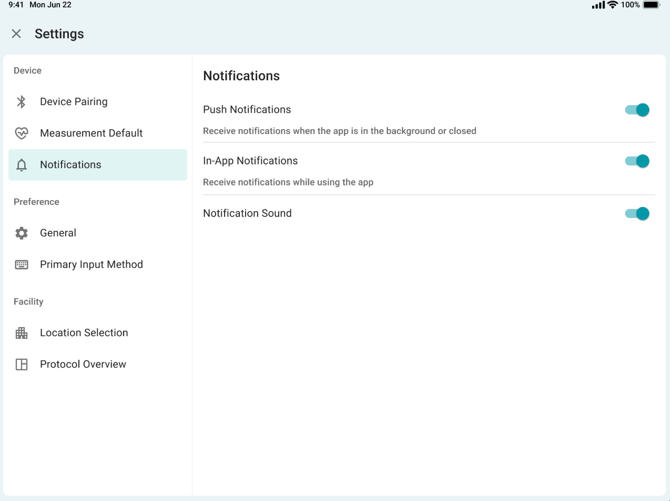Tap the cellular signal bars icon

pos(598,5)
